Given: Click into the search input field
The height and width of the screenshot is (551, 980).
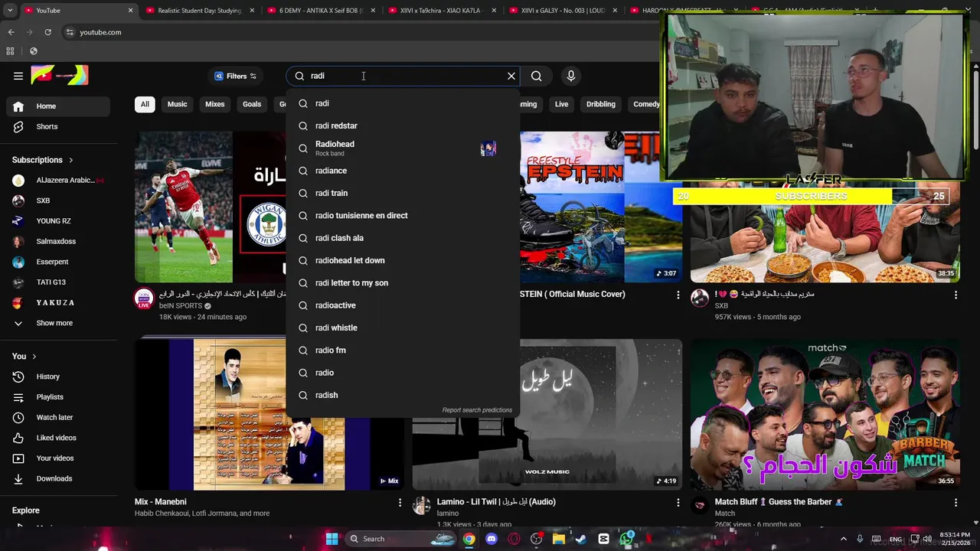Looking at the screenshot, I should point(403,76).
